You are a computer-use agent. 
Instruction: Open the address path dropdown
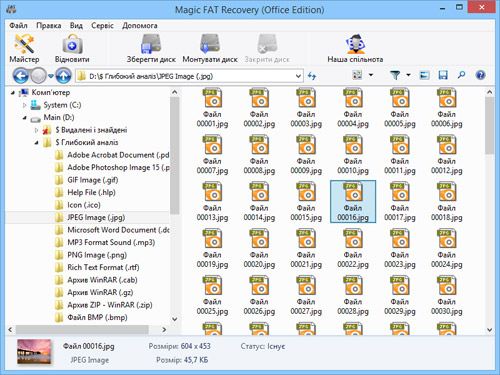pos(298,76)
